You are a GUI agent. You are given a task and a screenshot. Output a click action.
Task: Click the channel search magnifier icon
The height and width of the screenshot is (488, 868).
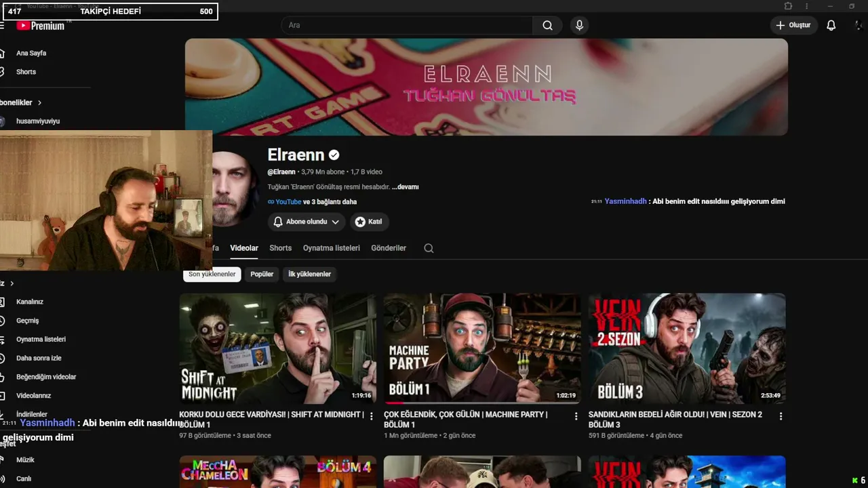point(429,248)
